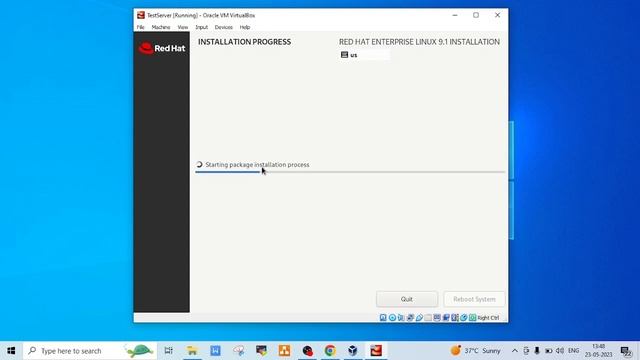Click the USB devices indicator in VirtualBox status bar
Screen dimensions: 640x360
(419, 318)
